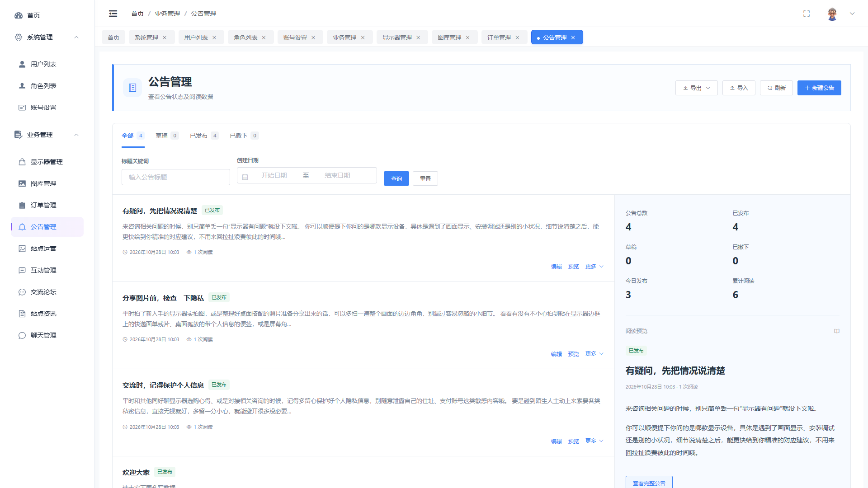The width and height of the screenshot is (868, 488).
Task: Close the 用户列表 tab
Action: point(214,38)
